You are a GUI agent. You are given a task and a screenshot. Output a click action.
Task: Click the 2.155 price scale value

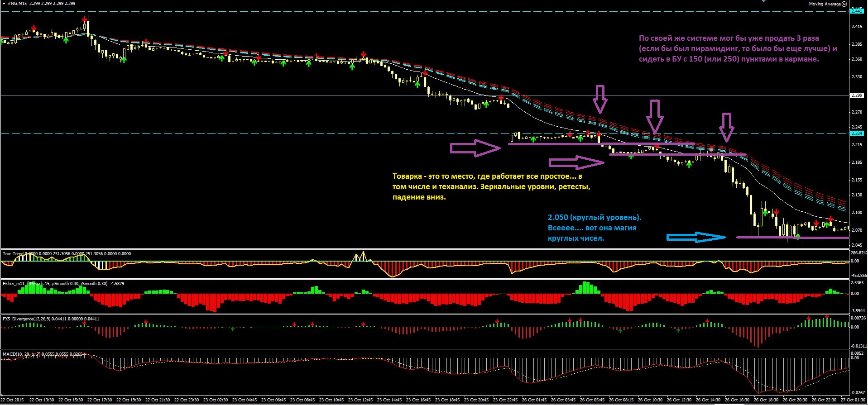(857, 180)
